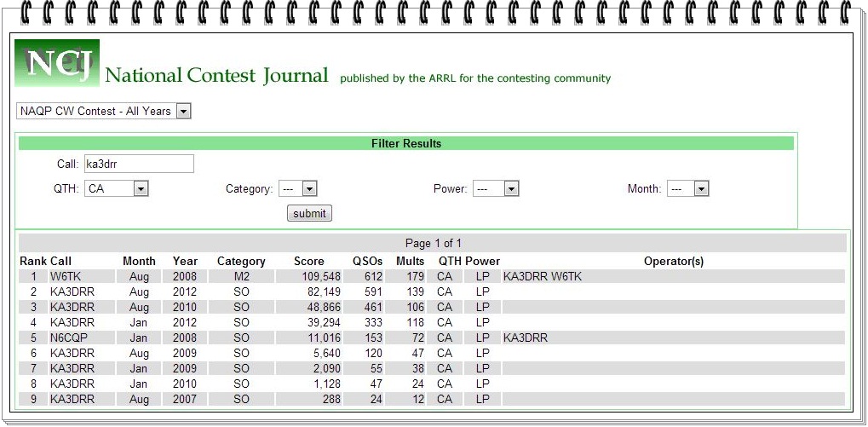The width and height of the screenshot is (868, 427).
Task: Open the Month filter dropdown
Action: [x=688, y=189]
